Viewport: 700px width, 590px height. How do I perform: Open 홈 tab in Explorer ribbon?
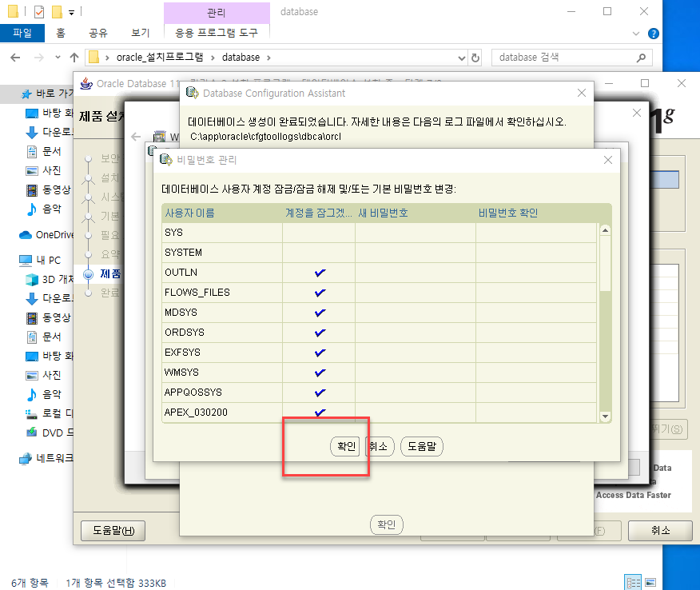tap(61, 33)
